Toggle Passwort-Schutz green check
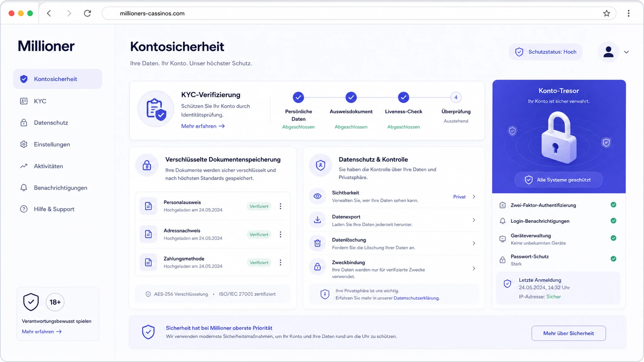This screenshot has width=644, height=362. 614,259
